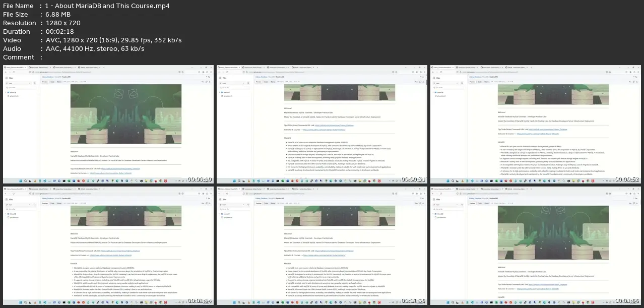Click Windows Start button in the 00:01:14 frame

click(x=21, y=302)
